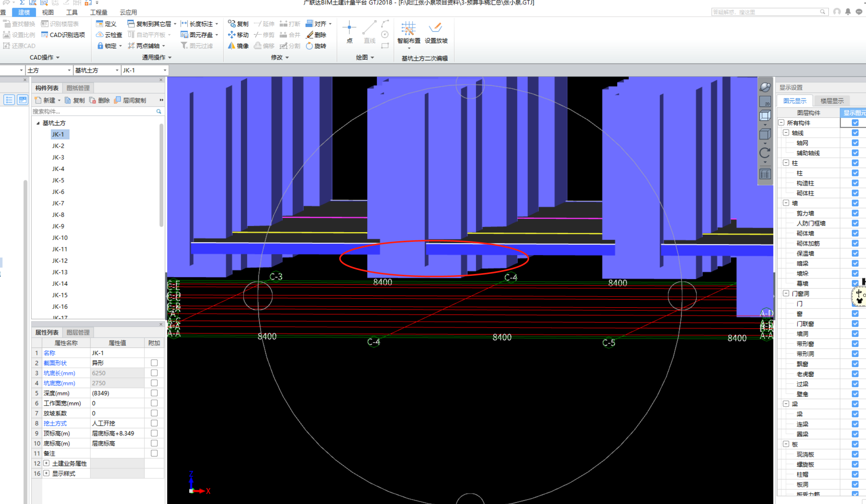Image resolution: width=866 pixels, height=504 pixels.
Task: Check the 附加 box for 截面形状
Action: pyautogui.click(x=154, y=363)
